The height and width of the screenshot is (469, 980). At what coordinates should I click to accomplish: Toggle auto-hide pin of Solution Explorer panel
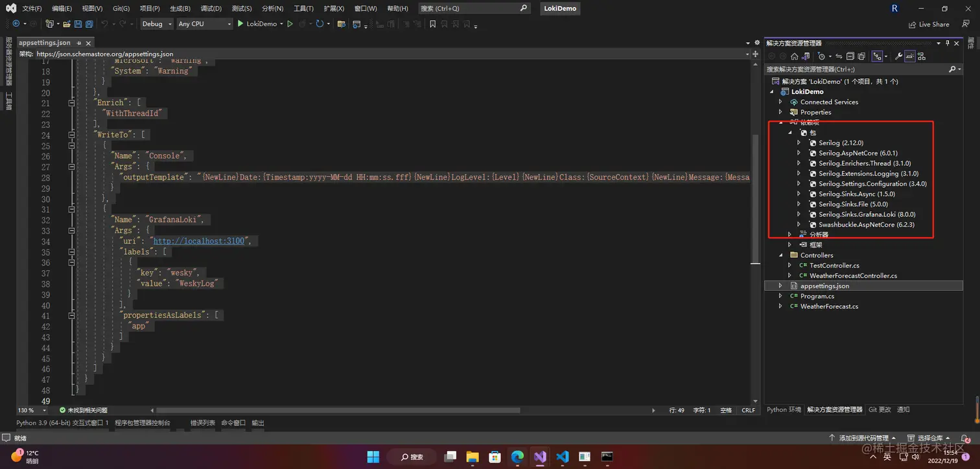click(x=948, y=43)
